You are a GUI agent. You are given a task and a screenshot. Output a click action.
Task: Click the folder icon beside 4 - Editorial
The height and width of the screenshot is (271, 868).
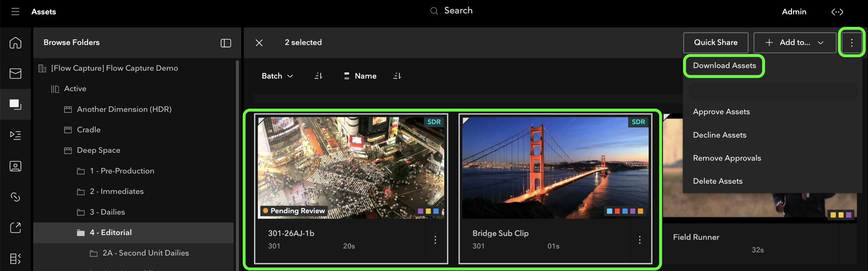click(81, 233)
